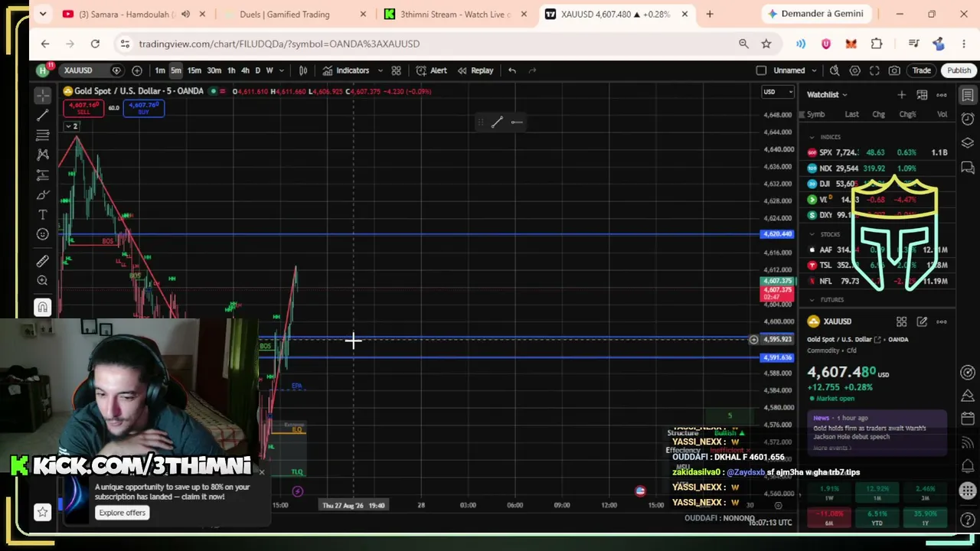
Task: Enter fullscreen chart mode
Action: tap(874, 70)
